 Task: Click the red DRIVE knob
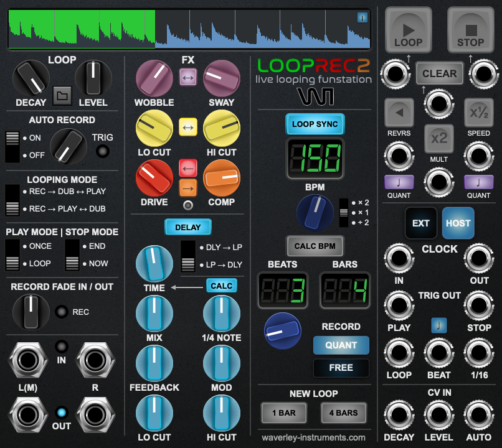pos(154,178)
